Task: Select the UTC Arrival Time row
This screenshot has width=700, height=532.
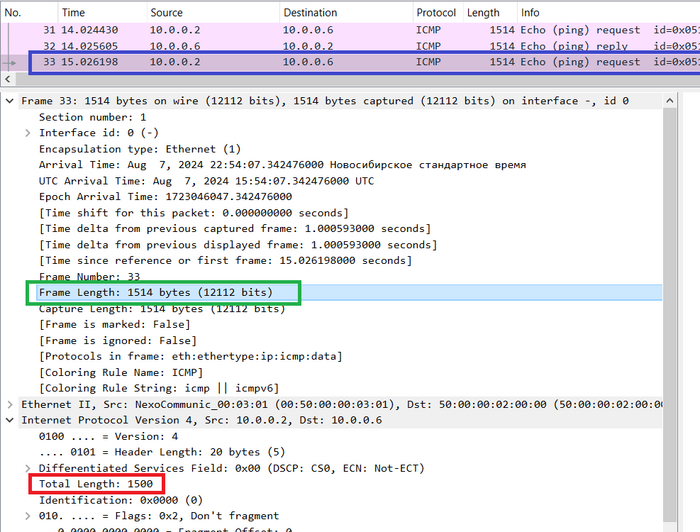Action: (x=206, y=181)
